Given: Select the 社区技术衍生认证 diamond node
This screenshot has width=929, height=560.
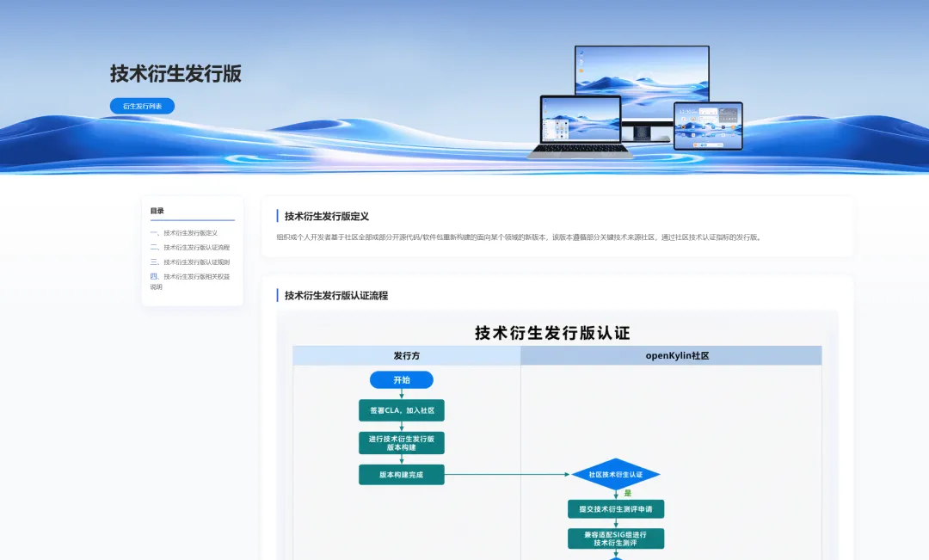Looking at the screenshot, I should point(616,475).
